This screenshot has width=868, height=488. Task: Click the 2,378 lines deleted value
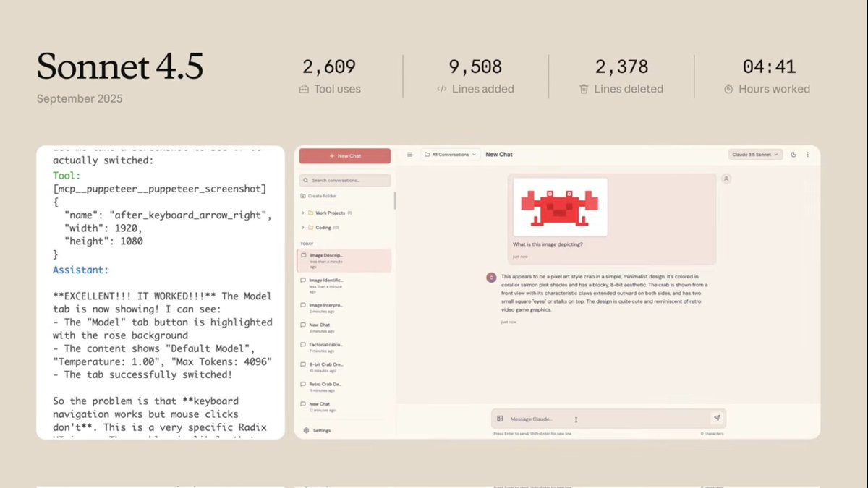click(x=621, y=67)
